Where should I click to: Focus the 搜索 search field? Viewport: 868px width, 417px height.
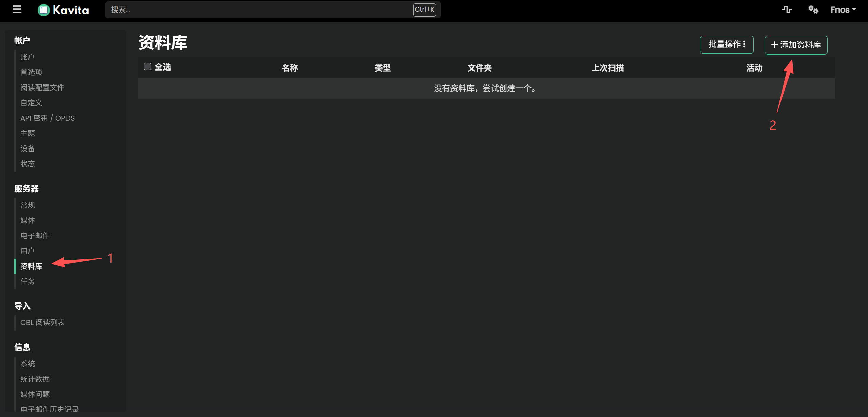(x=258, y=9)
